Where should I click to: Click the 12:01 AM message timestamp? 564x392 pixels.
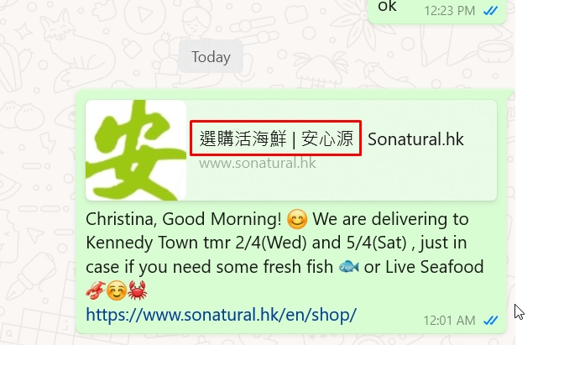[x=449, y=321]
